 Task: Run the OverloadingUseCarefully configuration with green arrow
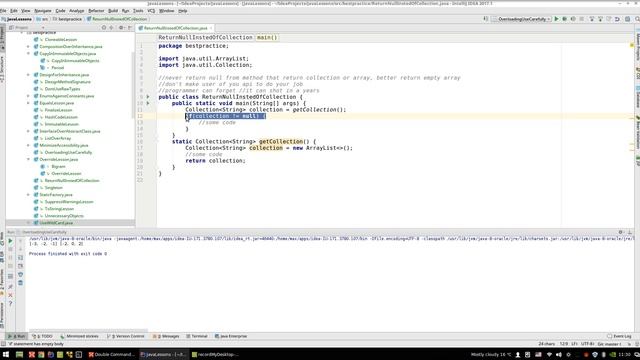(556, 19)
